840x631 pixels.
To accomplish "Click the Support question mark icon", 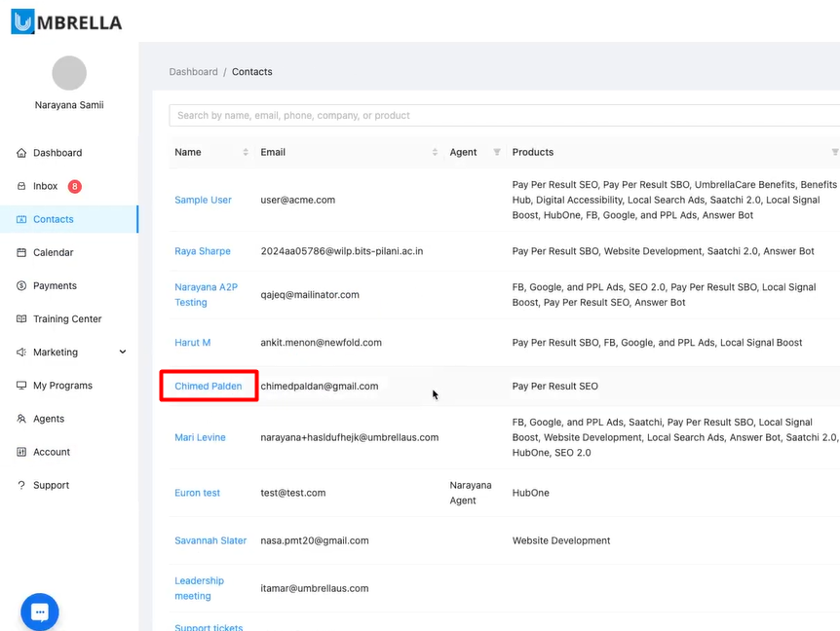I will (x=21, y=485).
